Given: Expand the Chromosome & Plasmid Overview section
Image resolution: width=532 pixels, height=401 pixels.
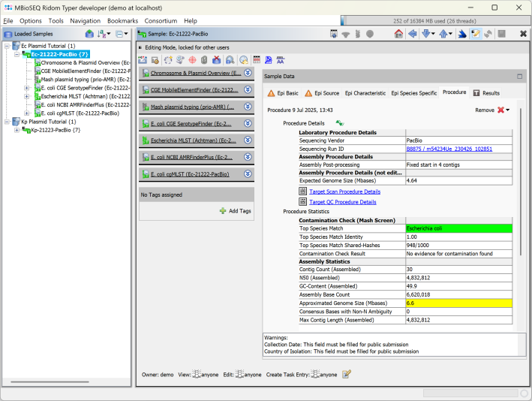Looking at the screenshot, I should pos(248,74).
